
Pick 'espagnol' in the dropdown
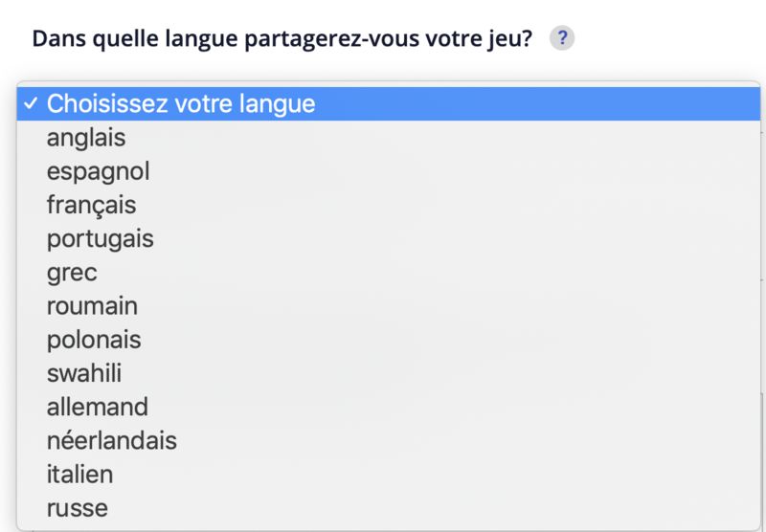coord(98,171)
